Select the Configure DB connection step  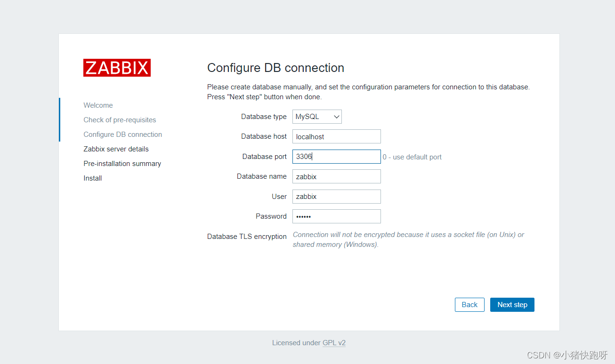point(122,134)
